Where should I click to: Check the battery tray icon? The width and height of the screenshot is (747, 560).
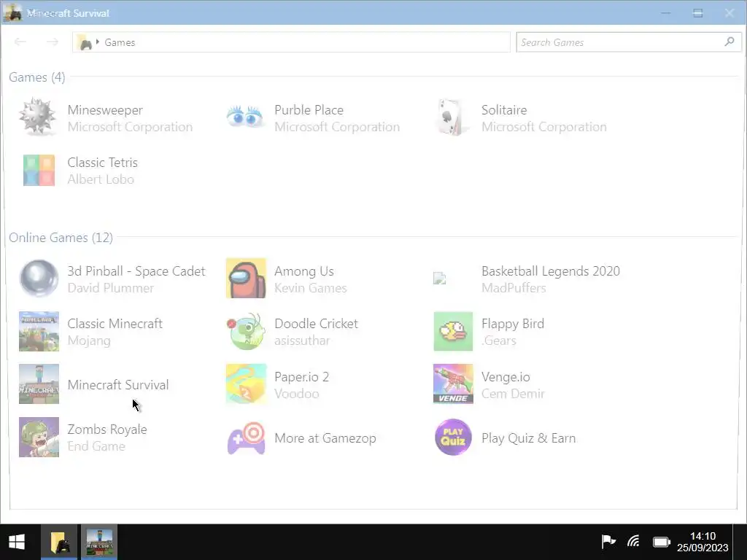[x=661, y=542]
